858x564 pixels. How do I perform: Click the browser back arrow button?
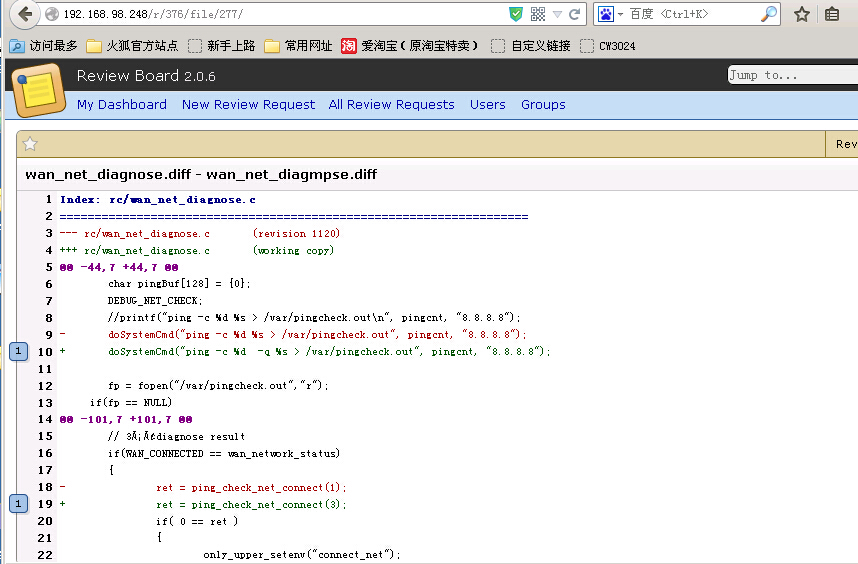[x=25, y=14]
